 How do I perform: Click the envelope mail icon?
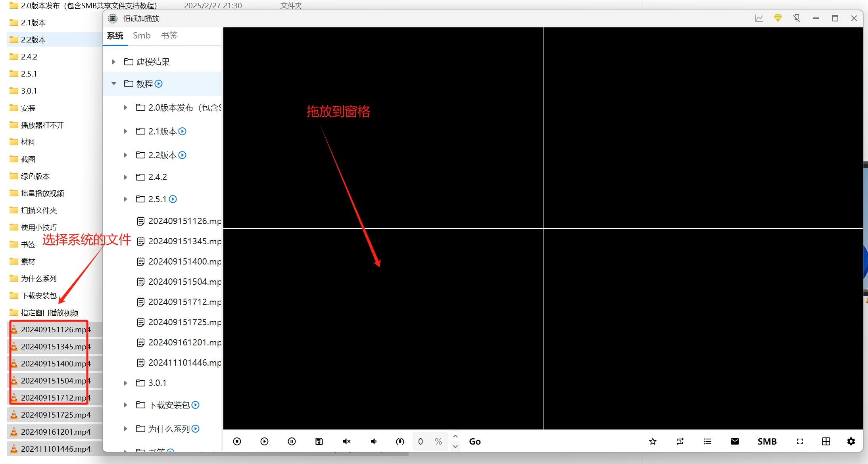pyautogui.click(x=735, y=441)
